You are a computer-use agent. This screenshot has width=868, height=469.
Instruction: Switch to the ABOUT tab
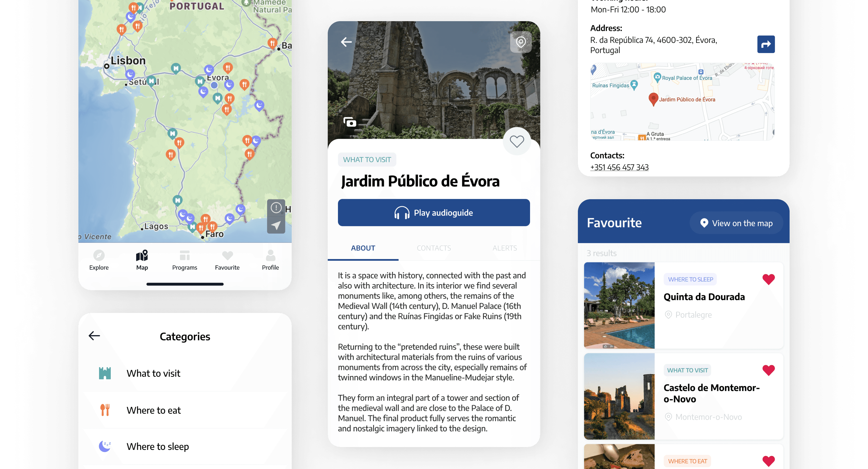pos(363,248)
